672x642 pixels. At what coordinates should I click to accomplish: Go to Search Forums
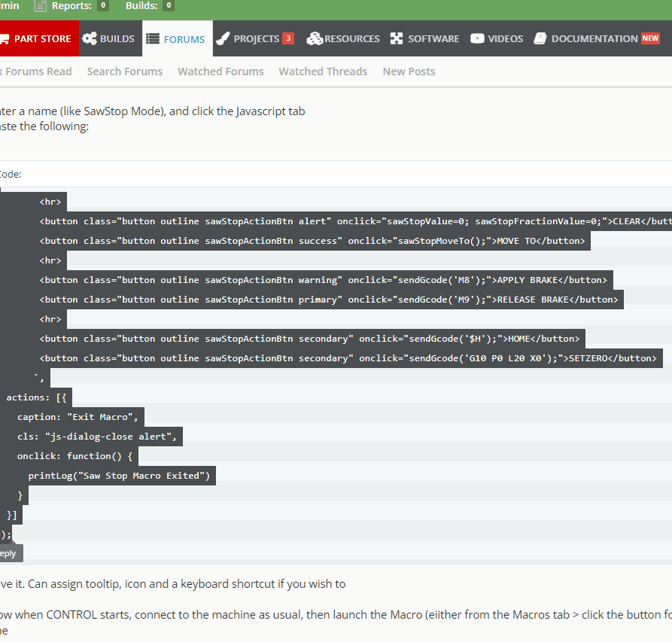pos(125,72)
